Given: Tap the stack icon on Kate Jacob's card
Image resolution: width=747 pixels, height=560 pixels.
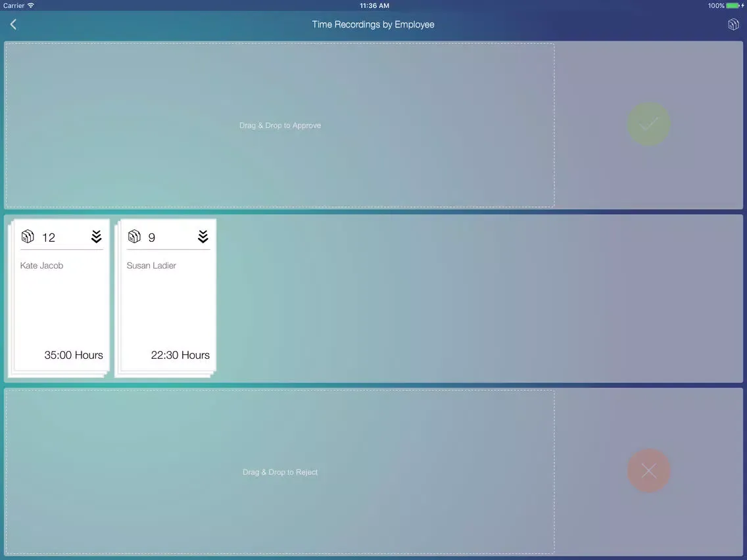Looking at the screenshot, I should point(28,237).
